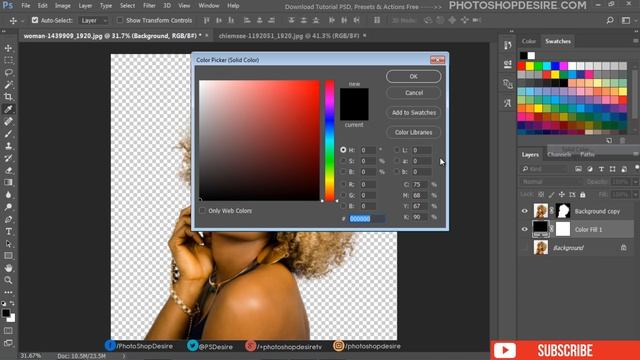640x360 pixels.
Task: Select the Blur tool
Action: click(8, 195)
